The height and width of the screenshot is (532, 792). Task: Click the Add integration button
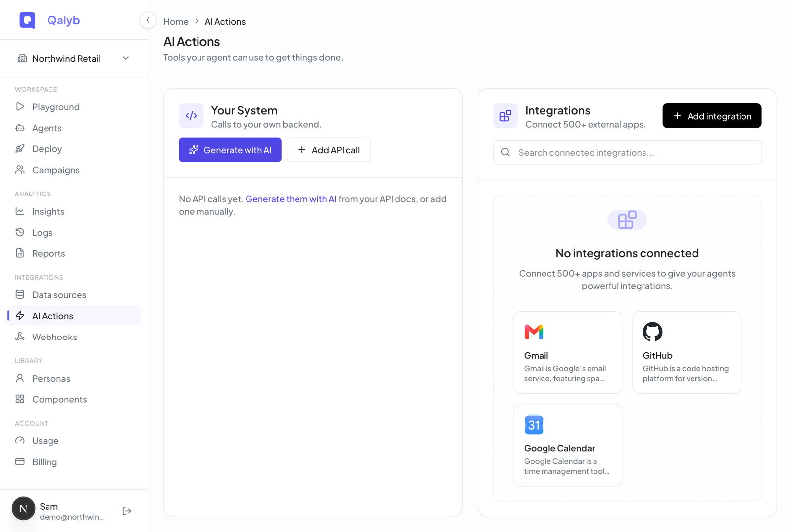(x=712, y=116)
